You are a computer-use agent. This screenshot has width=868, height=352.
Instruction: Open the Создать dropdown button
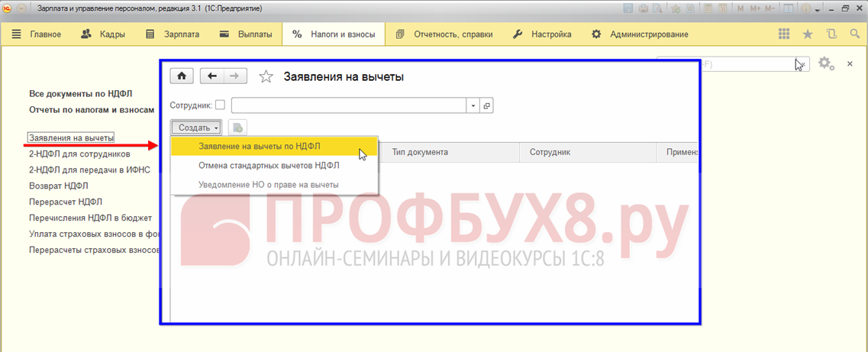pyautogui.click(x=196, y=128)
